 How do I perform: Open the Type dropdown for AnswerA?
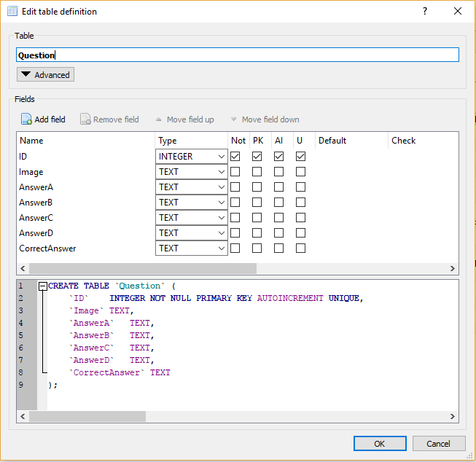[x=192, y=187]
